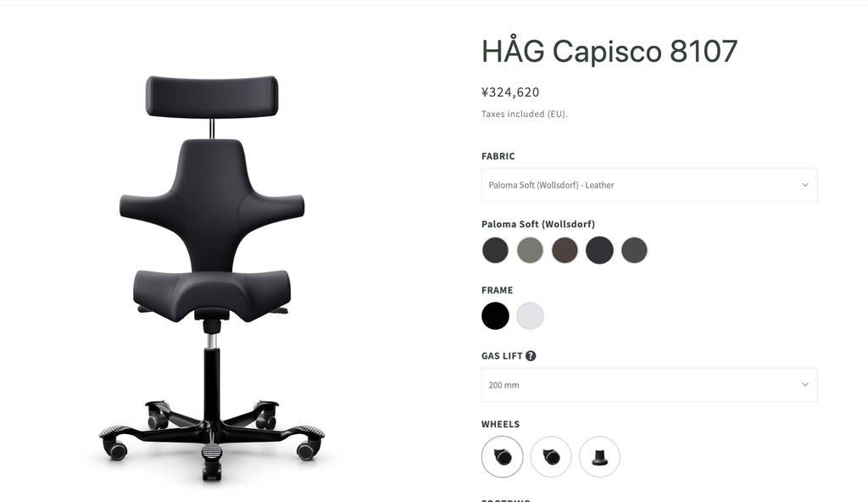
Task: Choose the first dark charcoal Paloma Soft swatch
Action: [495, 250]
